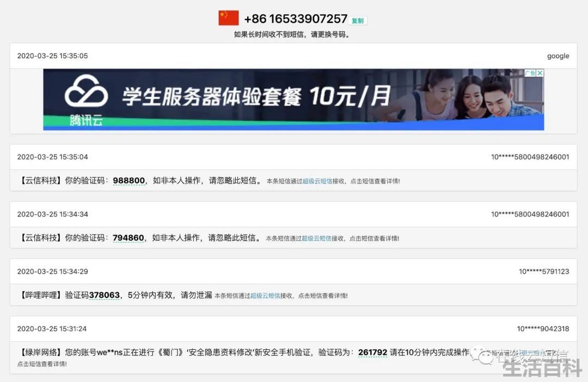Click 【绿岸网络】 message sender tag
This screenshot has width=588, height=382.
tap(40, 353)
